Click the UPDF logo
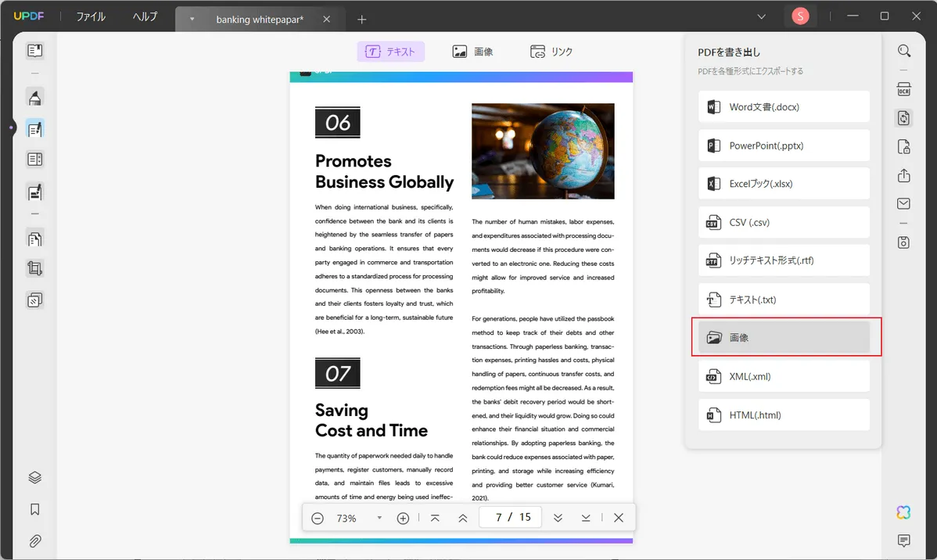Viewport: 937px width, 560px height. click(29, 16)
